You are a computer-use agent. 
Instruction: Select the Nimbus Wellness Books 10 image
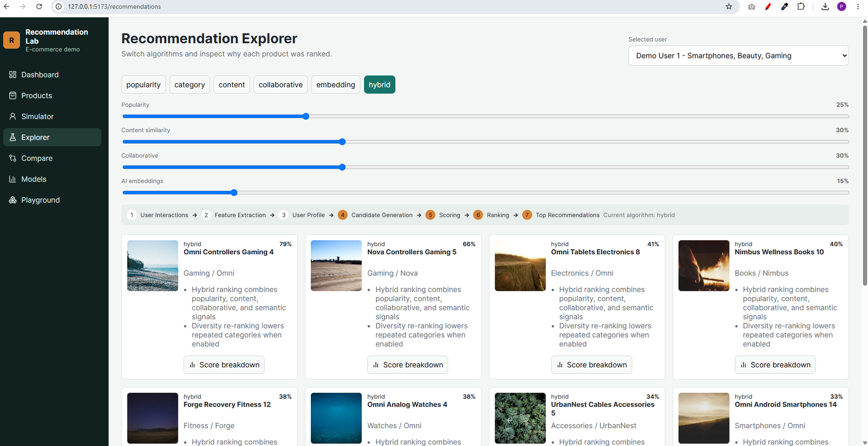pos(704,266)
